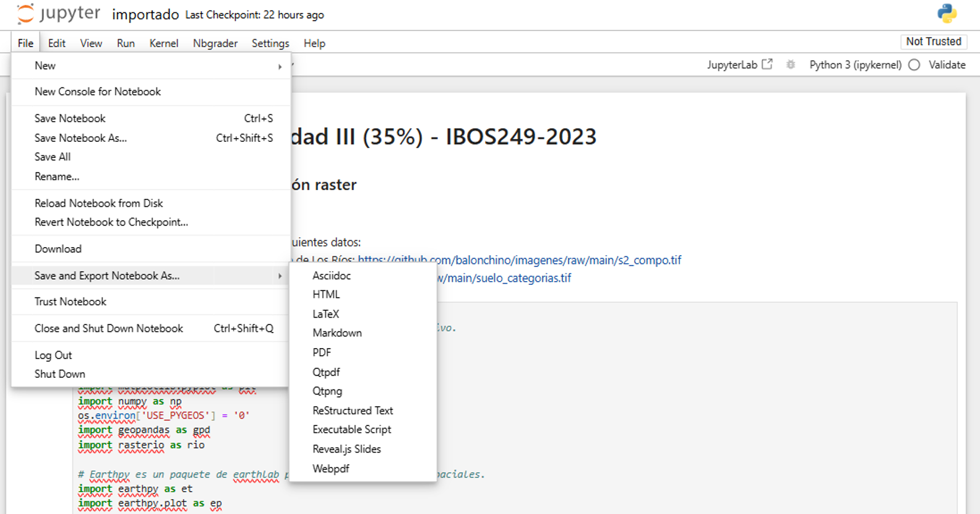Screen dimensions: 980x514
Task: Open the Nbgrader menu
Action: (x=215, y=43)
